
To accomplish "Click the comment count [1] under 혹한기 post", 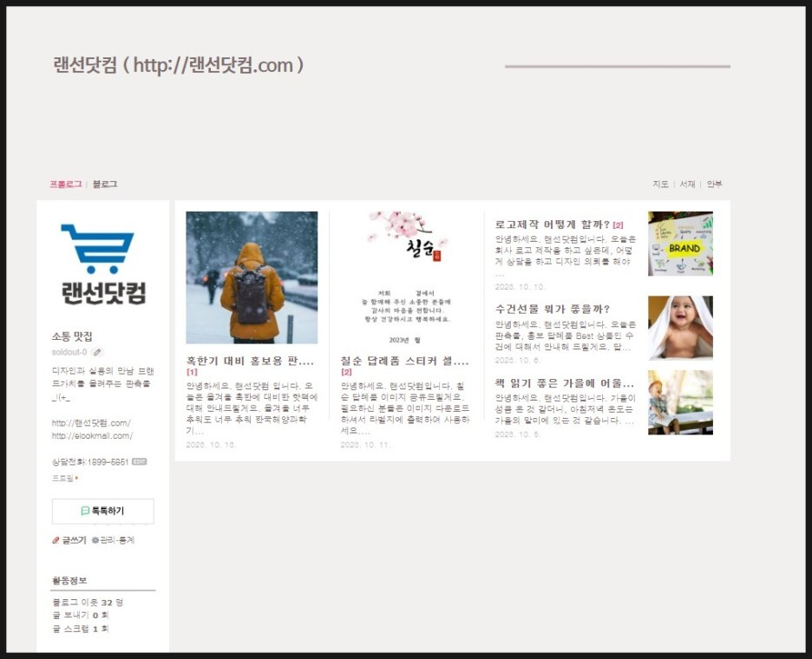I will coord(192,372).
